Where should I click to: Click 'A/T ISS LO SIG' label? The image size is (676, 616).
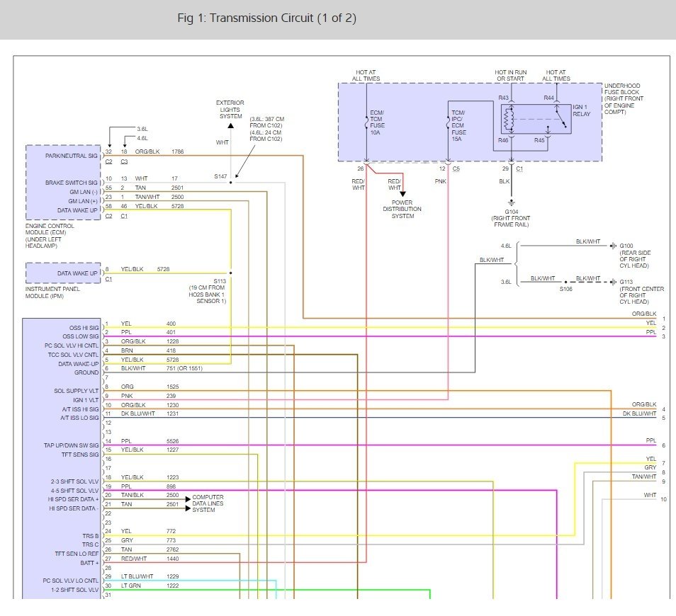click(x=80, y=418)
